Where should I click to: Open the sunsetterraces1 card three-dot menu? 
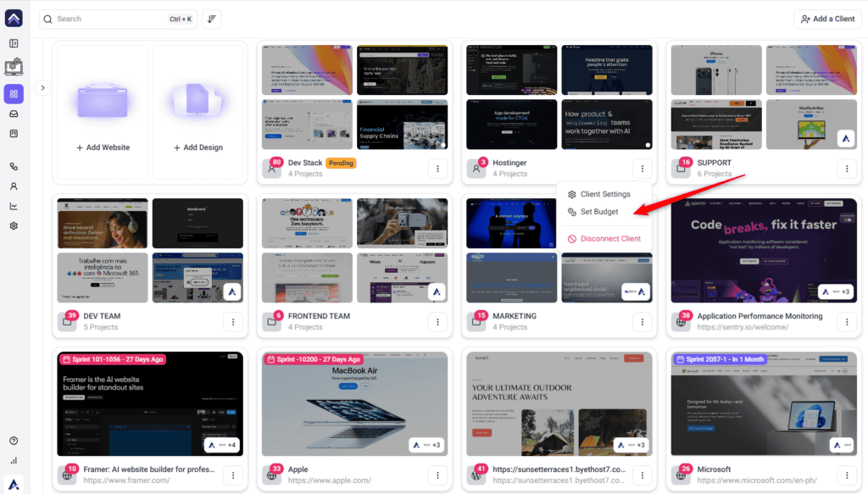tap(643, 475)
